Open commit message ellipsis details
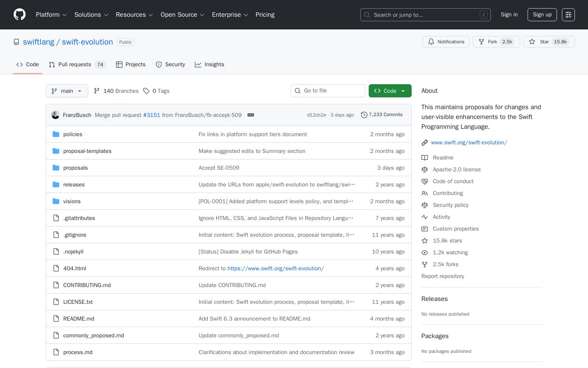Viewport: 588px width, 368px height. pos(251,115)
